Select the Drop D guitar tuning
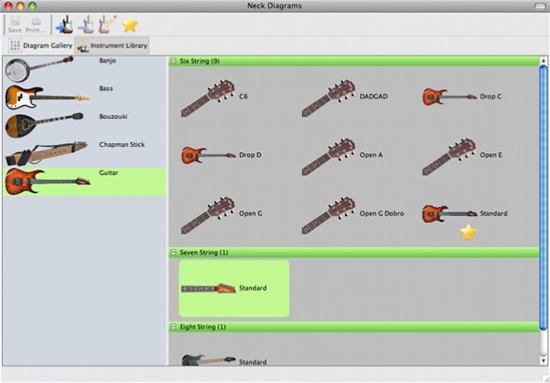 pos(221,155)
